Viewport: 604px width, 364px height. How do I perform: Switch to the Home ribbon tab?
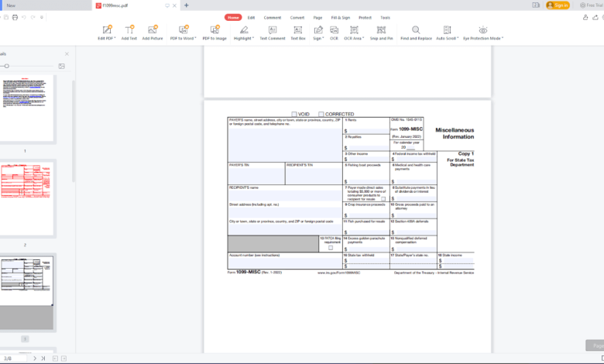[x=233, y=17]
